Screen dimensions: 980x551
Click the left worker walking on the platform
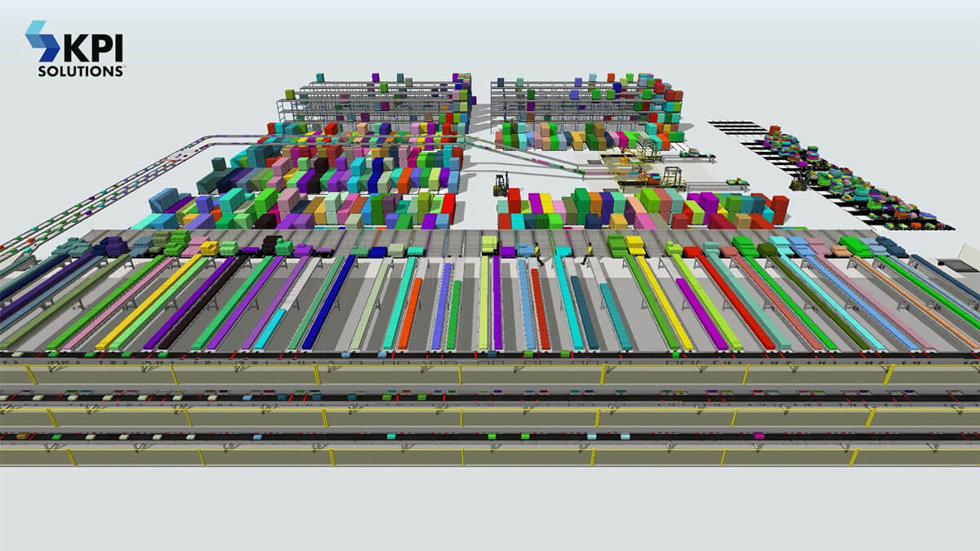538,253
